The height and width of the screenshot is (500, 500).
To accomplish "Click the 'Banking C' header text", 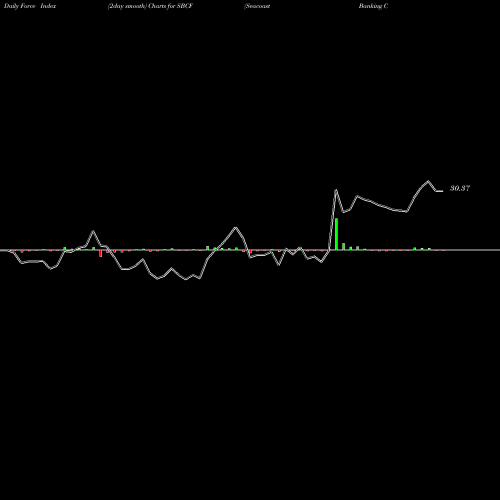I will [373, 6].
